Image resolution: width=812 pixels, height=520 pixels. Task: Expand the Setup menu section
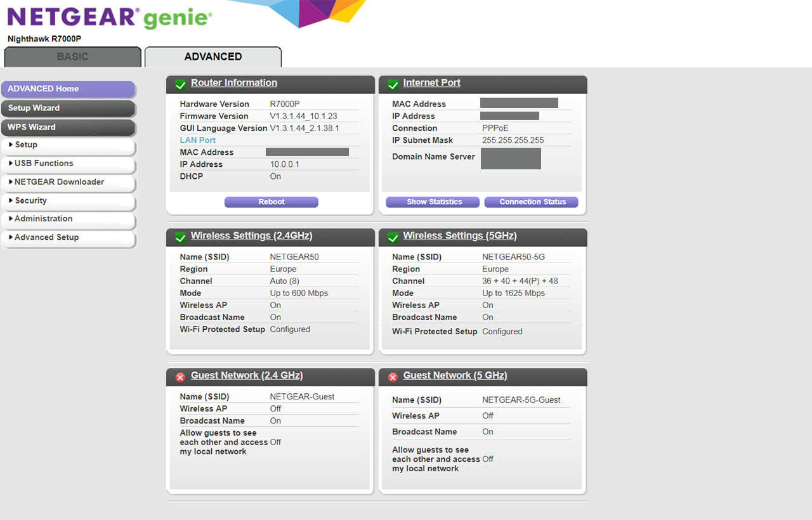pos(68,145)
